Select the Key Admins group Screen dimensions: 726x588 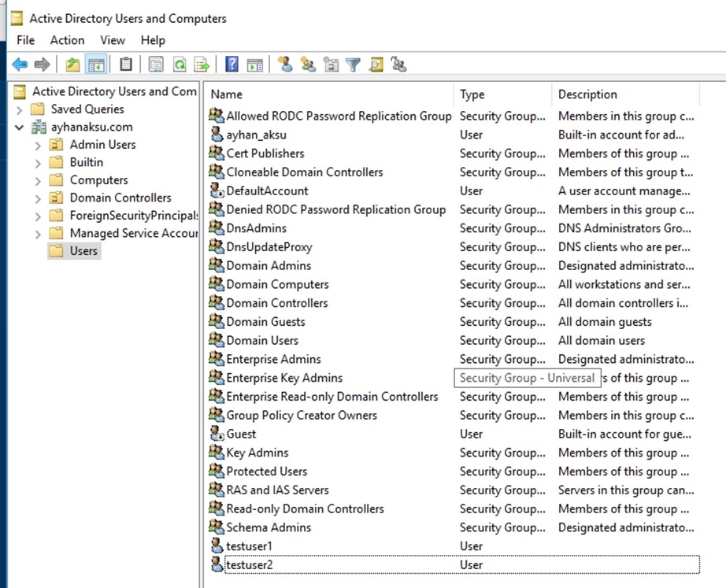(x=257, y=453)
